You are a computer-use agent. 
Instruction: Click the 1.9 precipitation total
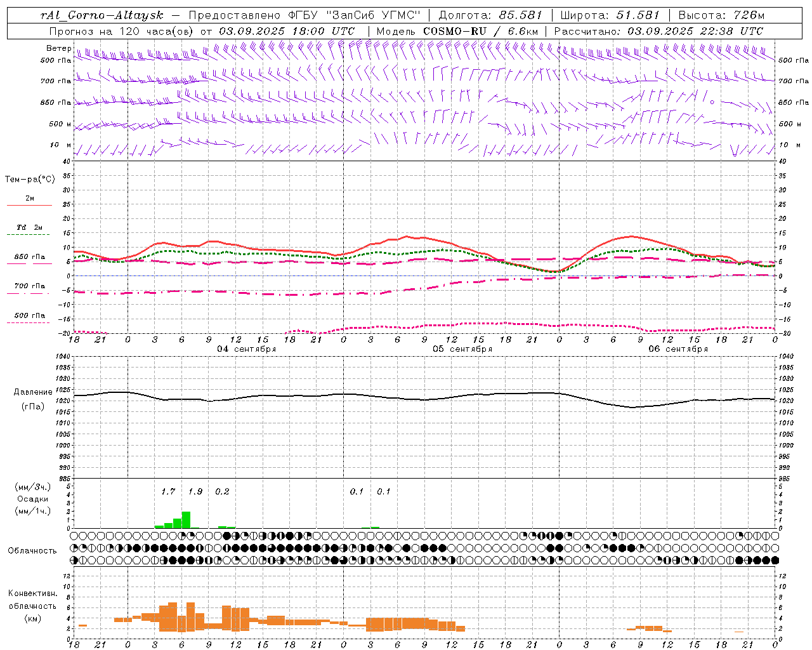pos(195,492)
